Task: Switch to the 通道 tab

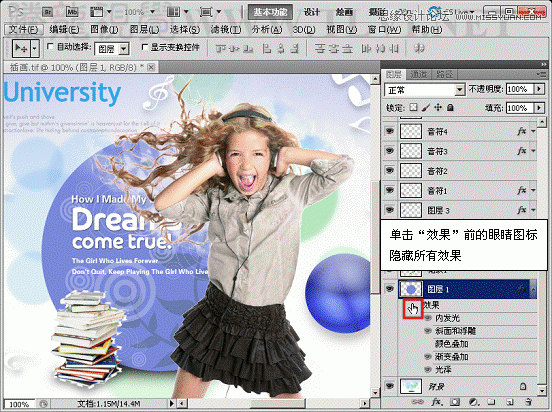Action: click(x=418, y=74)
